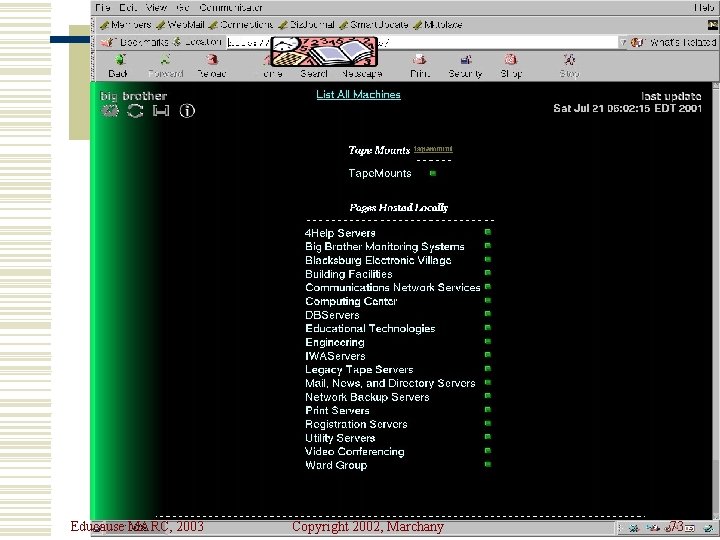The image size is (720, 540).
Task: Open the Help menu
Action: [x=704, y=7]
